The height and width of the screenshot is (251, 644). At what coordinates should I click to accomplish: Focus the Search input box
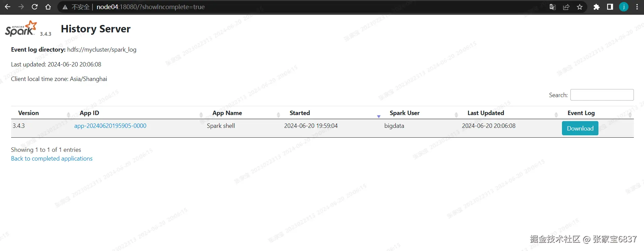[x=602, y=95]
